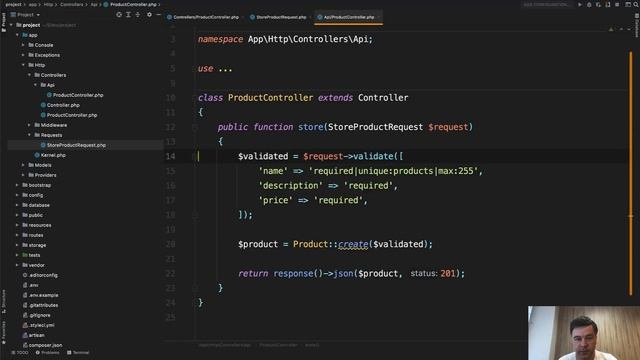This screenshot has height=360, width=640.
Task: Select the .styleci.yml file
Action: pos(38,325)
